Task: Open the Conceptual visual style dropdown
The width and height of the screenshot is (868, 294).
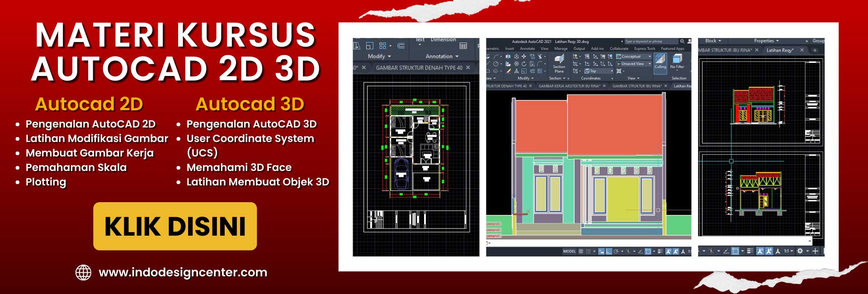Action: tap(633, 57)
